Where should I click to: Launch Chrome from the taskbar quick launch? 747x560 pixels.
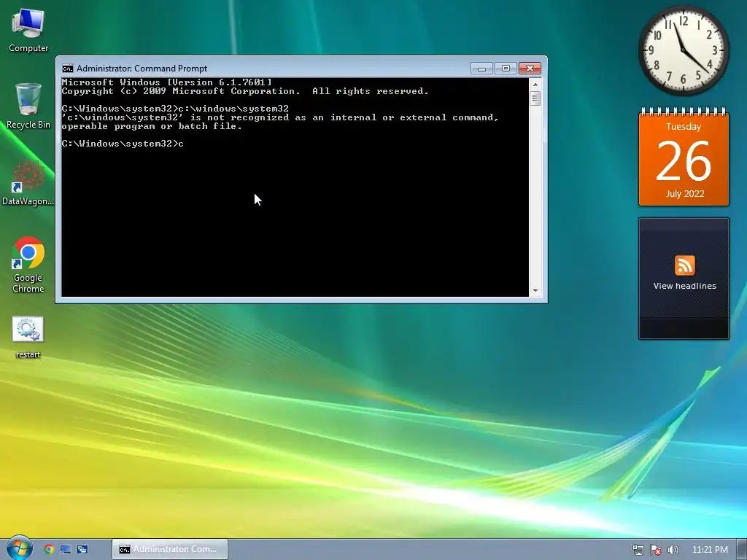pos(49,549)
